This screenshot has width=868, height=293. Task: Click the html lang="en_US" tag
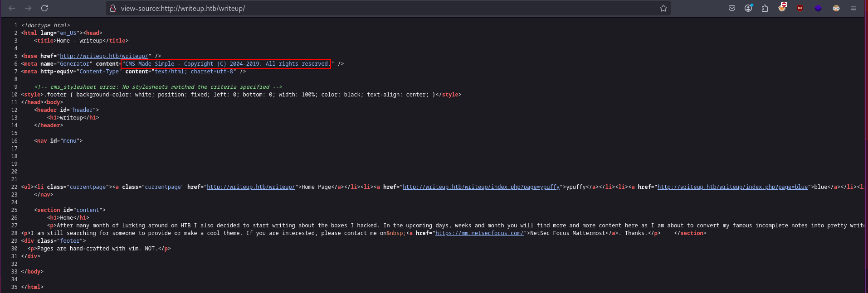coord(52,33)
